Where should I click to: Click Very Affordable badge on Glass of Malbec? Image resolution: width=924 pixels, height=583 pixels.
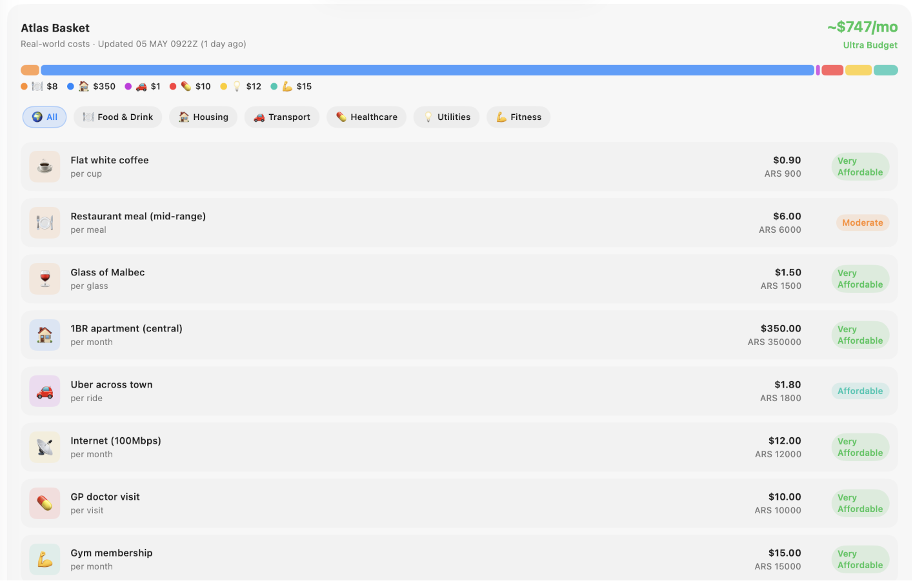pyautogui.click(x=860, y=279)
